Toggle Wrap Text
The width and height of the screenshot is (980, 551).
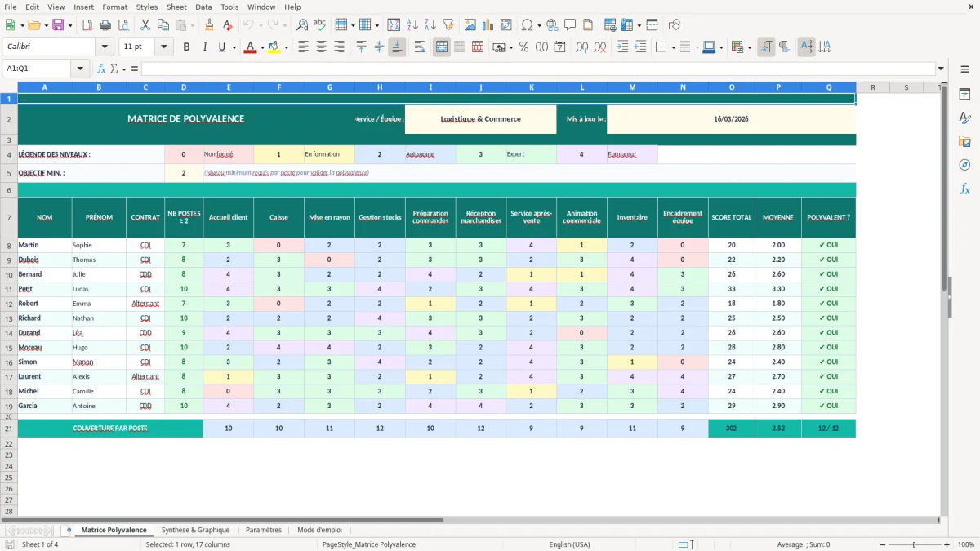[x=420, y=47]
